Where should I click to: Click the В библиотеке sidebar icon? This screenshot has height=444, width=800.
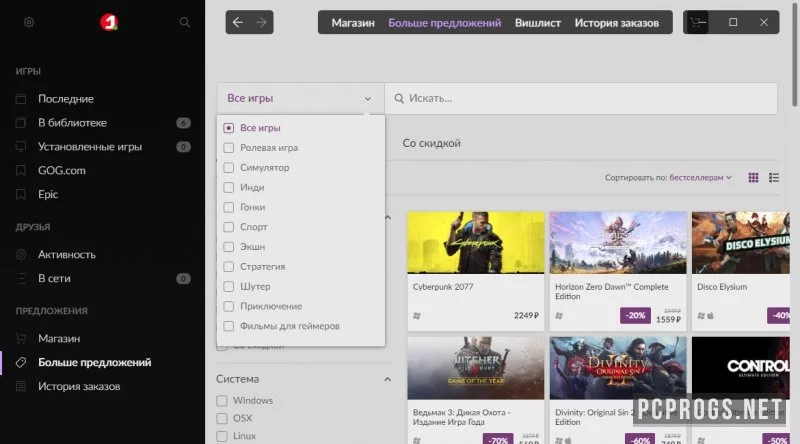21,122
